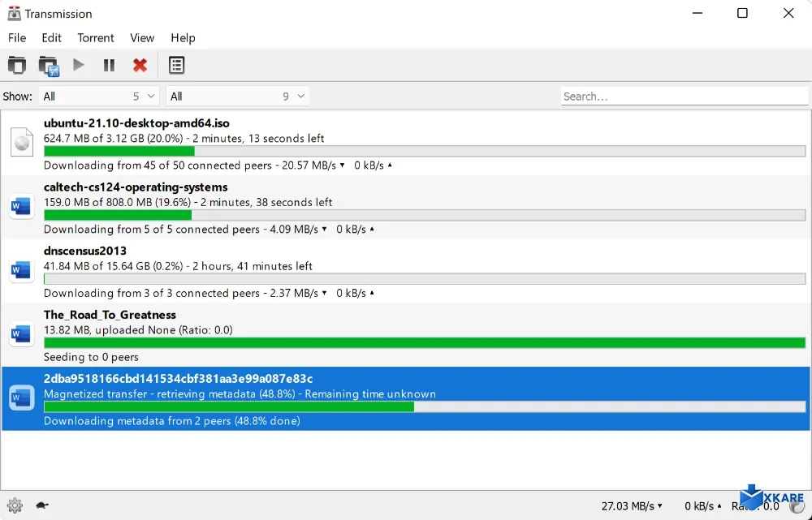Select the caltech-cs124-operating-systems torrent name

coord(136,187)
